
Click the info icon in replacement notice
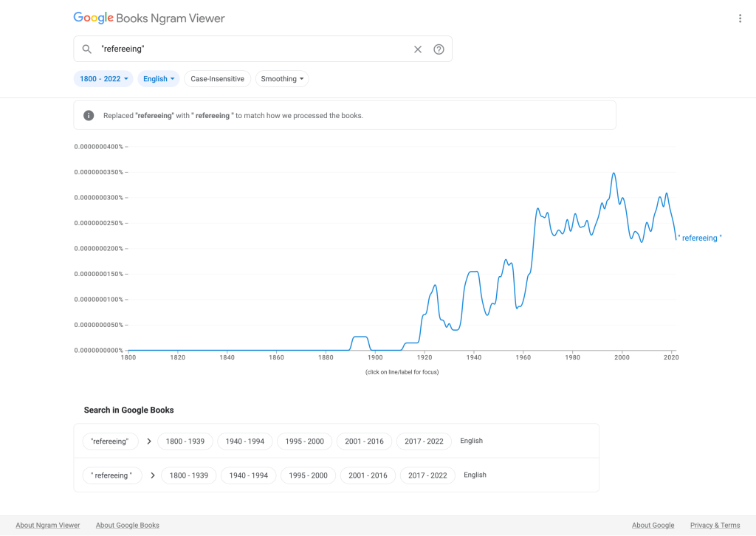point(89,115)
